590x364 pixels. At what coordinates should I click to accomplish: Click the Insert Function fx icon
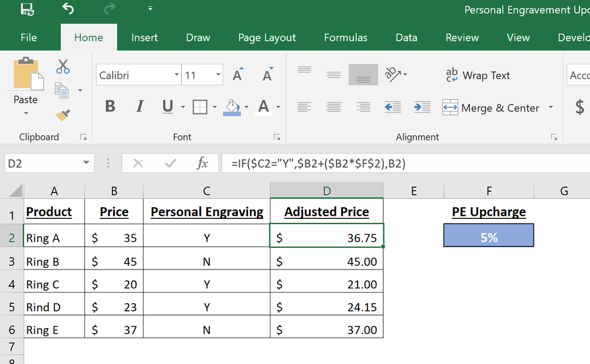pos(202,163)
